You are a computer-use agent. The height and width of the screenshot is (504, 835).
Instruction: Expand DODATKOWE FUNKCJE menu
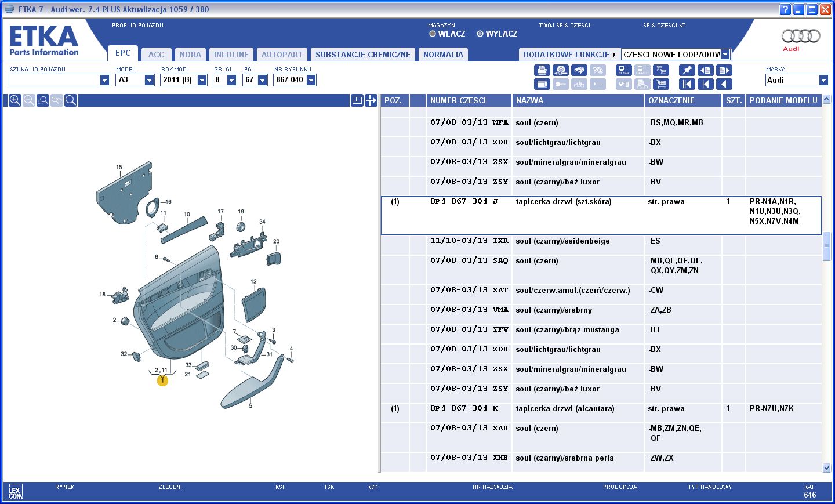pyautogui.click(x=569, y=55)
